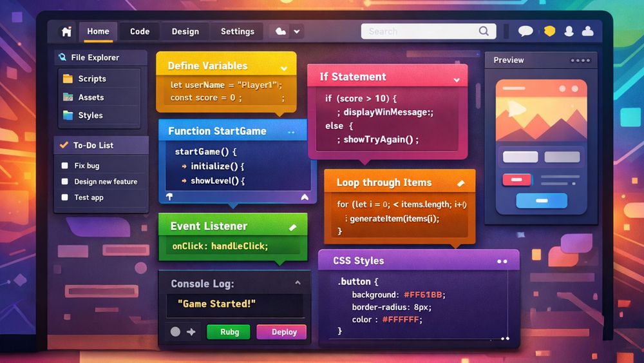Click the To-Do List checkmark icon
This screenshot has height=363, width=644.
[x=64, y=145]
